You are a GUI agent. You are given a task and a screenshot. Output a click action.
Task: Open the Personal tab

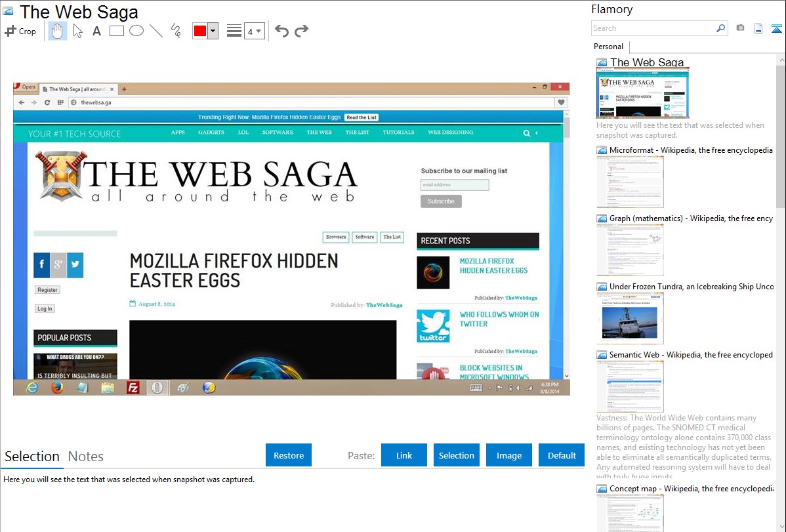pos(609,47)
